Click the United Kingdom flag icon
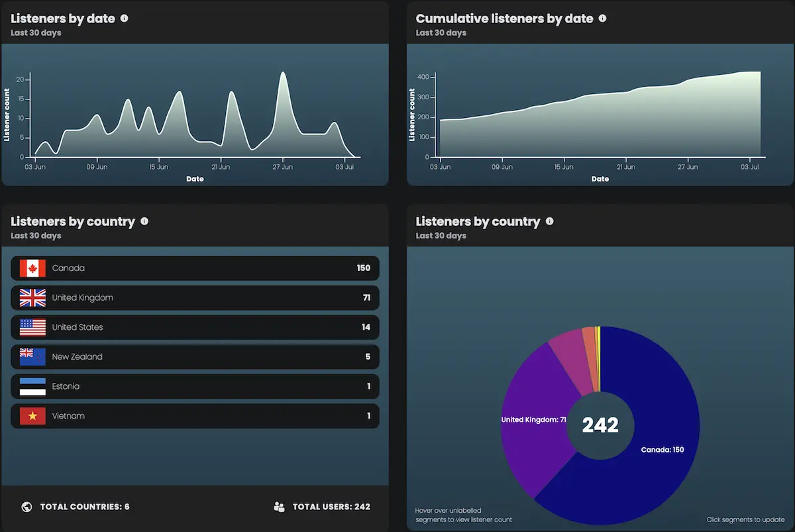795x532 pixels. tap(32, 297)
